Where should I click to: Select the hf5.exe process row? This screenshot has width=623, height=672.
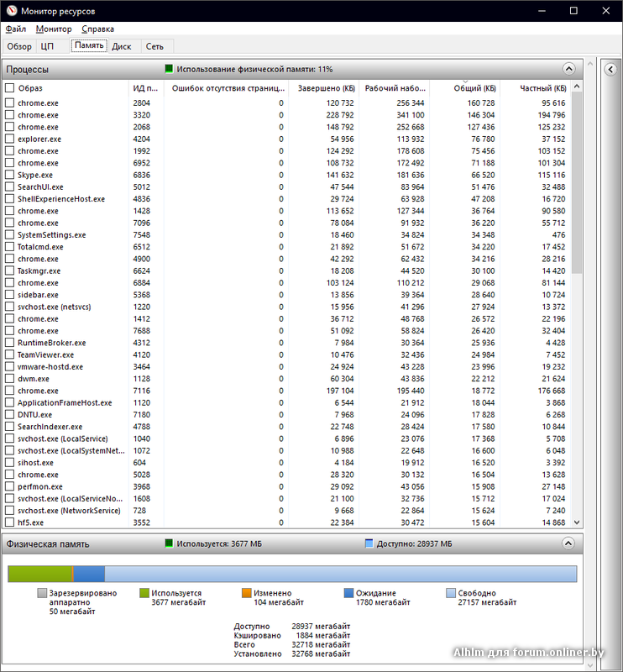(x=287, y=522)
